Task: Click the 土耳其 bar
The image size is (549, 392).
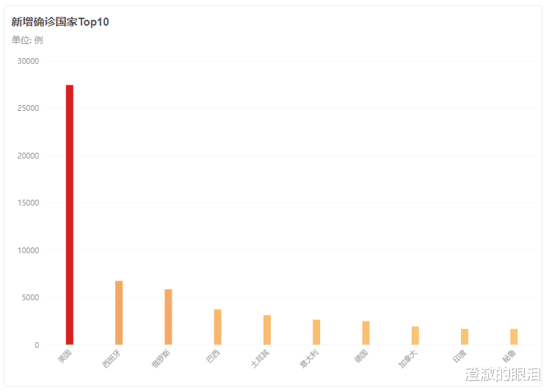Action: click(267, 330)
